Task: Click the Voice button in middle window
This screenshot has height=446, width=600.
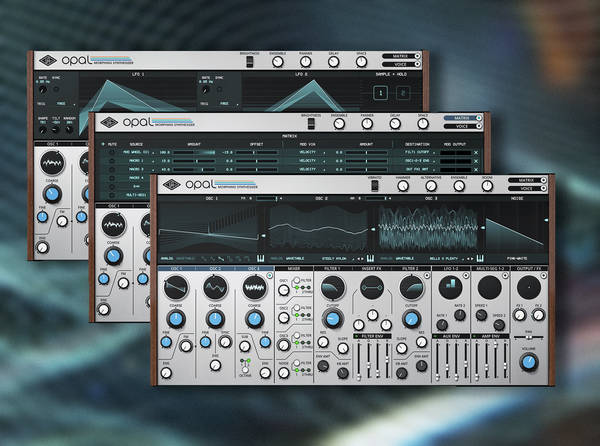Action: tap(463, 126)
